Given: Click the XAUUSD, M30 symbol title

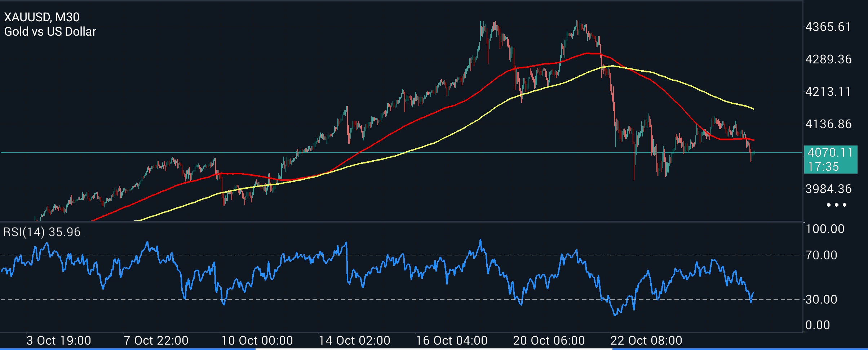Looking at the screenshot, I should pyautogui.click(x=42, y=17).
